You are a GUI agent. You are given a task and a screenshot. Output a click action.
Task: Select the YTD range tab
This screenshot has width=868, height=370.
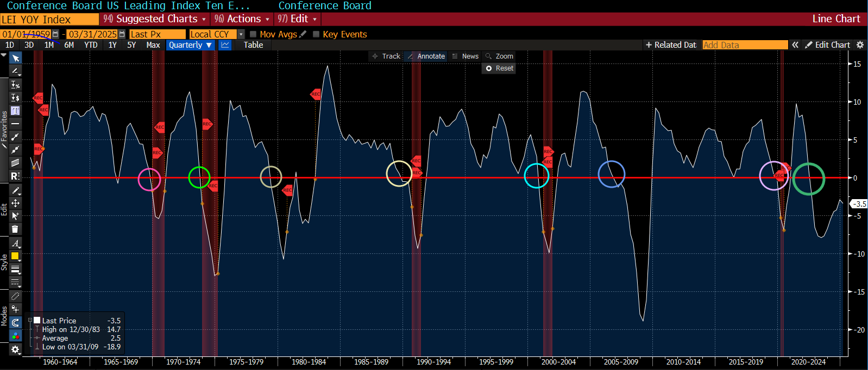point(91,45)
